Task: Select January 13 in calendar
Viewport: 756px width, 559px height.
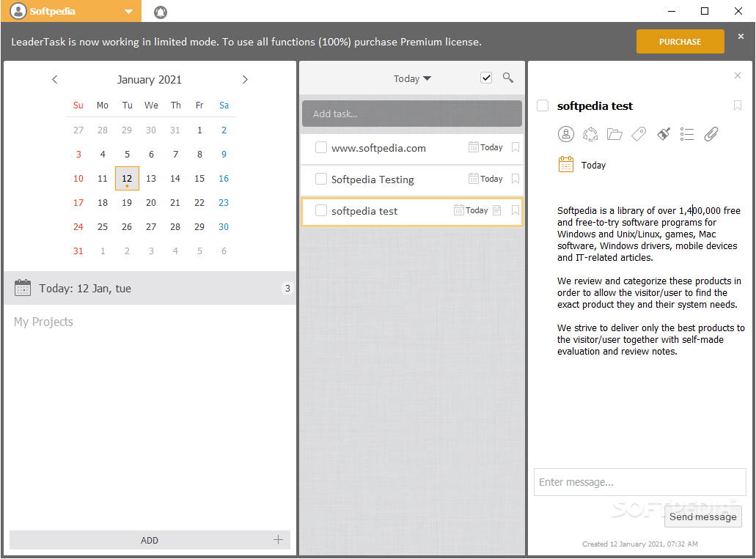Action: tap(151, 178)
